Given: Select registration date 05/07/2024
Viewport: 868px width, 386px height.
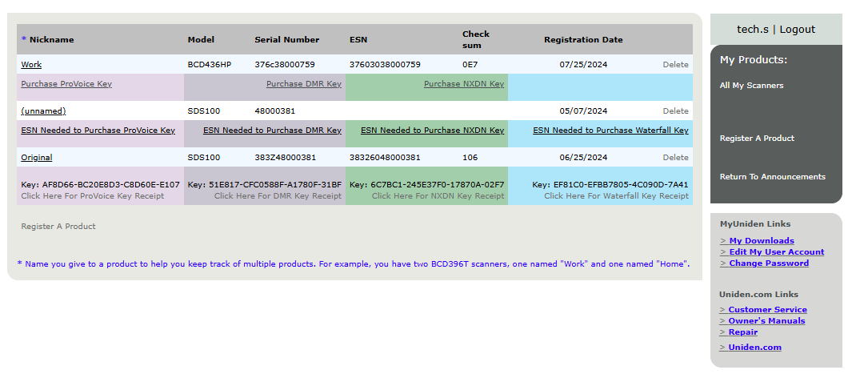Looking at the screenshot, I should pos(583,111).
